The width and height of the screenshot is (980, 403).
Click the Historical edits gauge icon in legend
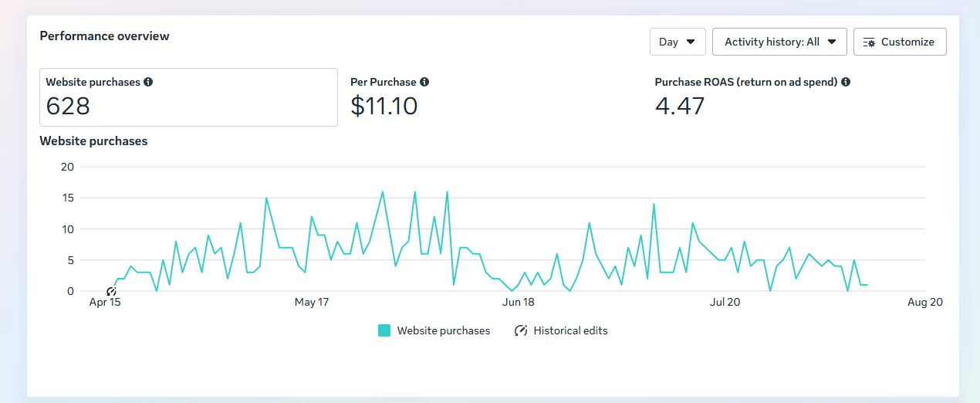point(521,330)
